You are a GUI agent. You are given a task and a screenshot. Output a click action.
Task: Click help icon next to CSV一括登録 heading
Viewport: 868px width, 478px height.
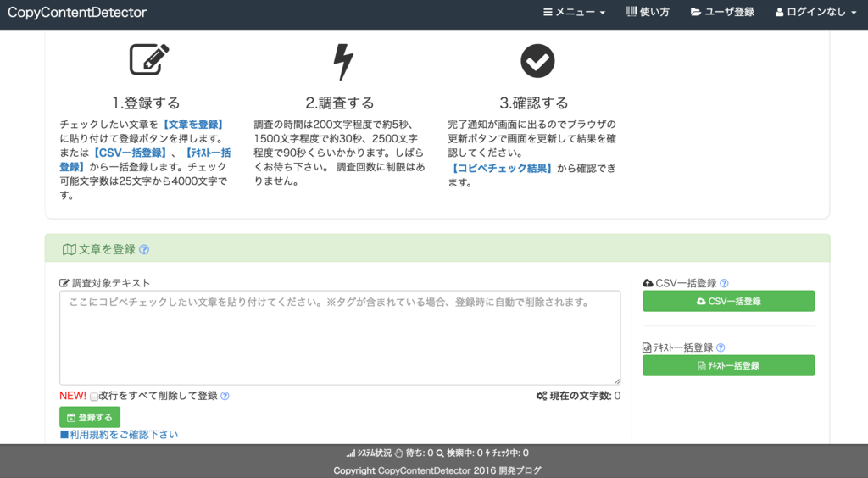pos(724,283)
